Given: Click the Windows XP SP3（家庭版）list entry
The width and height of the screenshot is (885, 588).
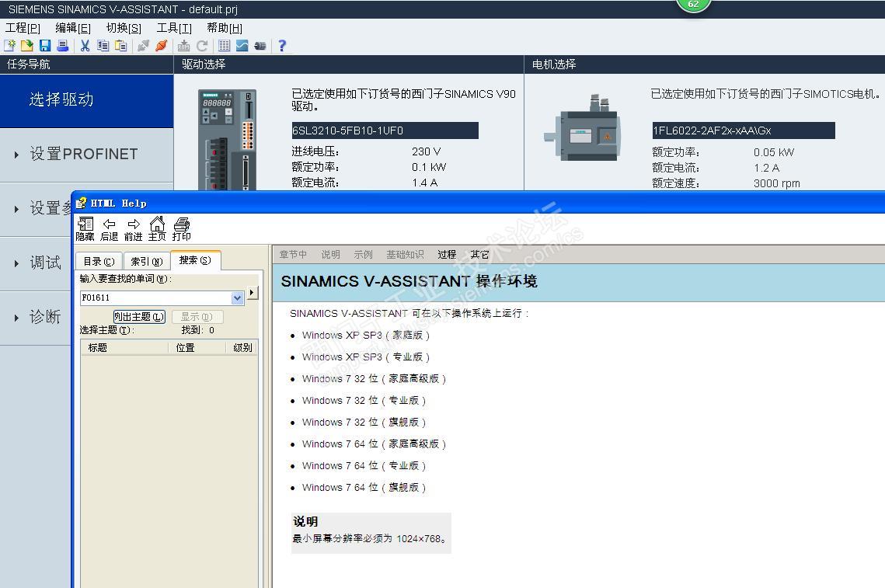Looking at the screenshot, I should click(x=366, y=336).
